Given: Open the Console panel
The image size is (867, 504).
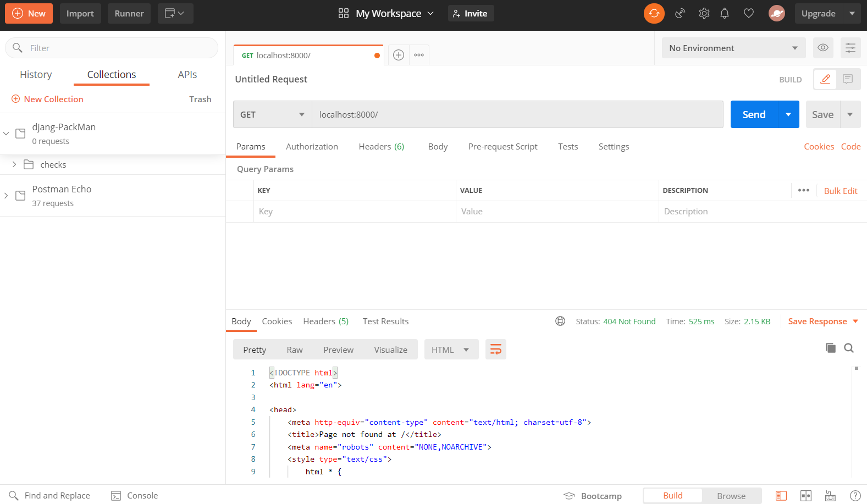Looking at the screenshot, I should (135, 495).
